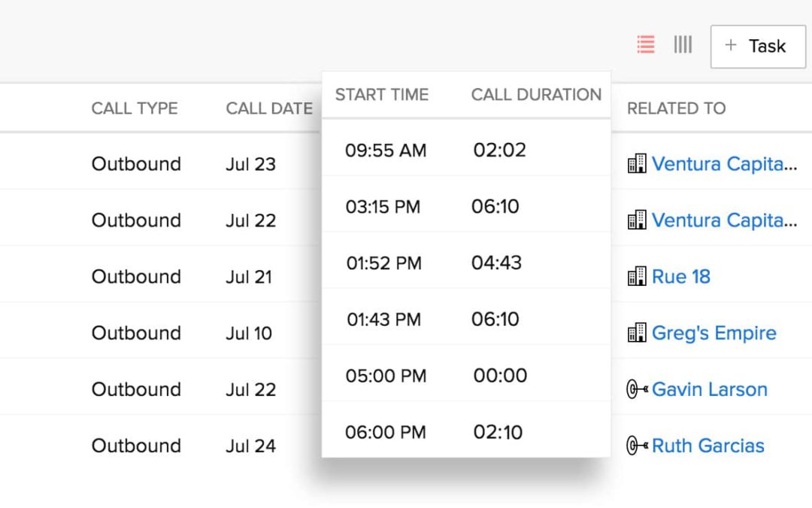Click the building icon beside Rue 18

click(637, 276)
